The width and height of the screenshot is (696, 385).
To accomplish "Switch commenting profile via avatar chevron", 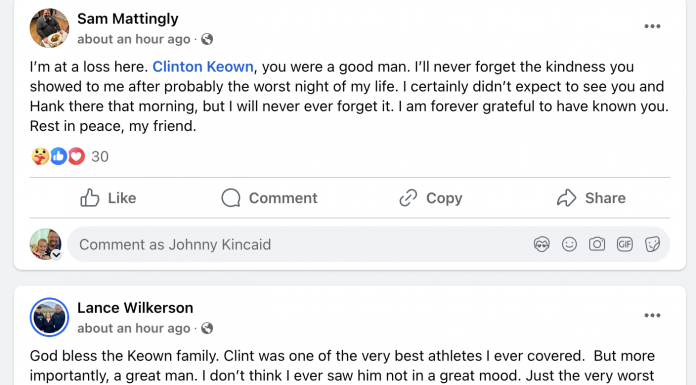I will coord(56,255).
